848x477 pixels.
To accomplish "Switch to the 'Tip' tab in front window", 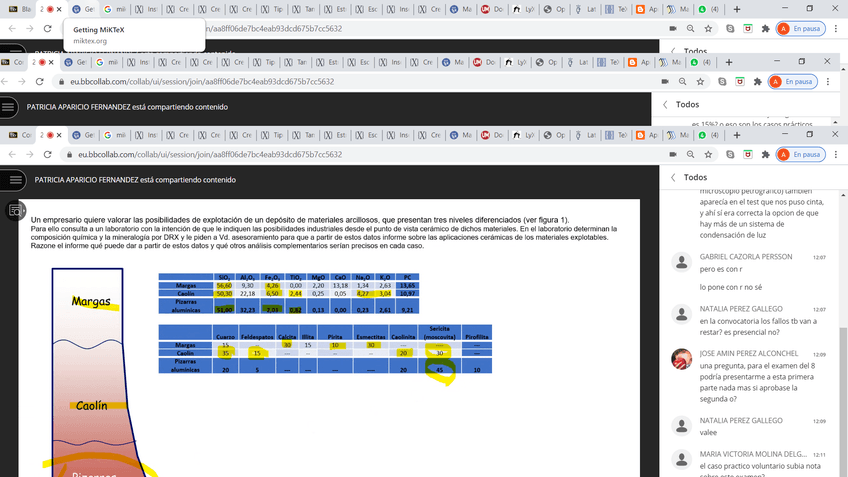I will click(x=273, y=135).
